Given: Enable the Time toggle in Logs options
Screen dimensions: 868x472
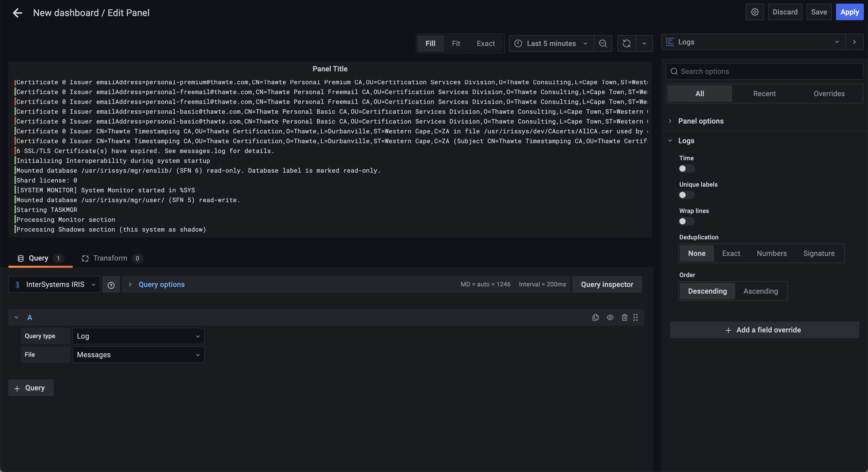Looking at the screenshot, I should tap(686, 169).
